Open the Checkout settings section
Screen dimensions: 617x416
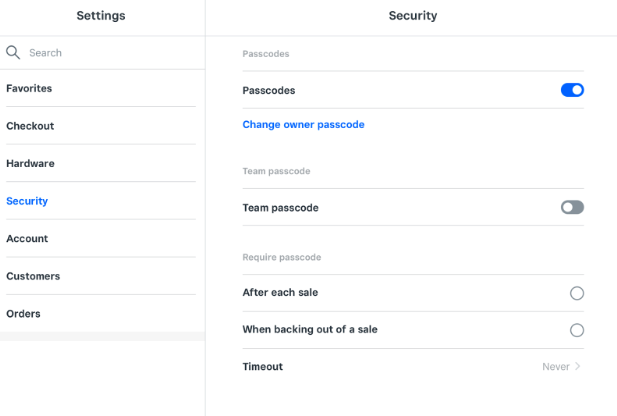coord(30,126)
